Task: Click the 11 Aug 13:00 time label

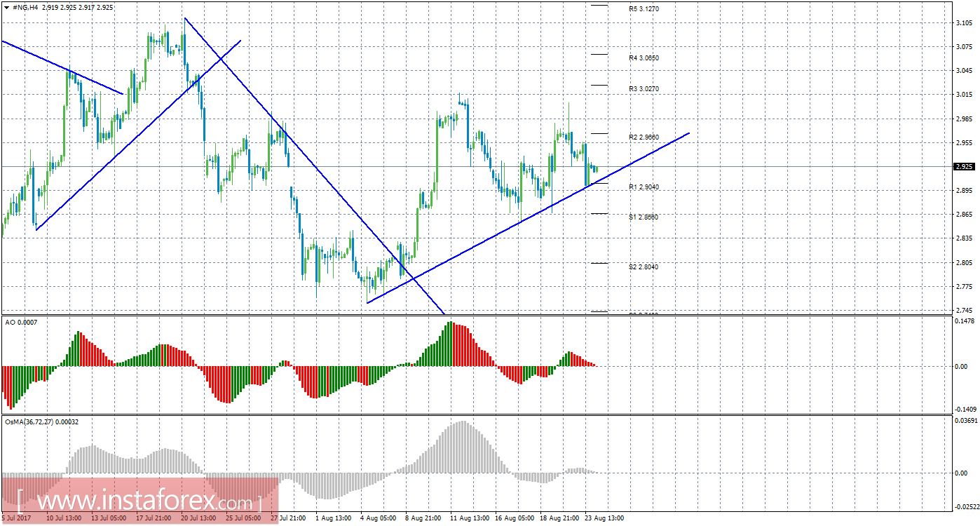Action: point(469,518)
